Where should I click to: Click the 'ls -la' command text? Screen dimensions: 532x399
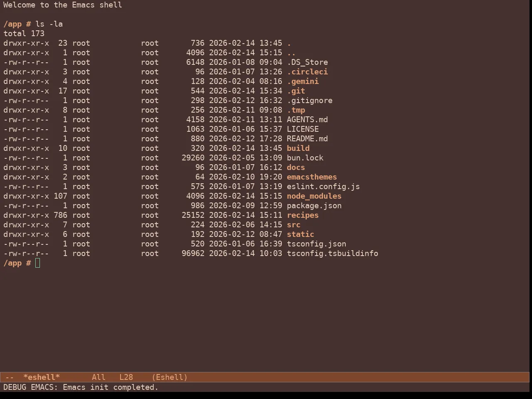[49, 24]
